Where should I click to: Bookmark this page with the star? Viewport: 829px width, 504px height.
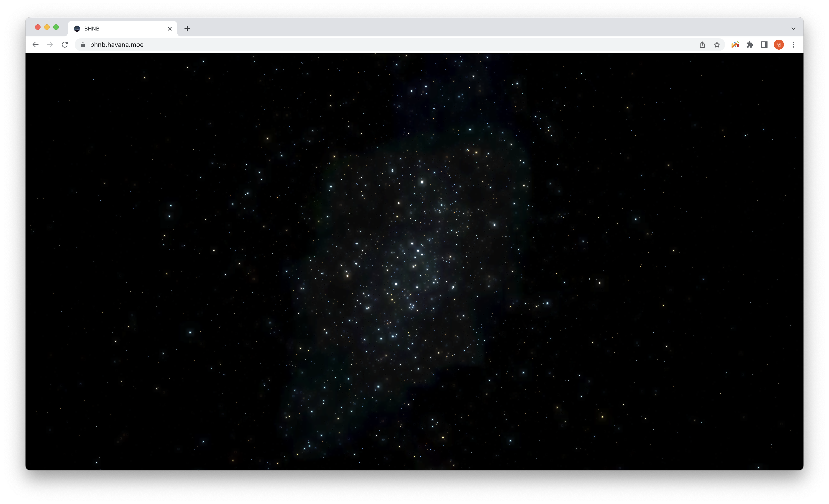coord(717,45)
